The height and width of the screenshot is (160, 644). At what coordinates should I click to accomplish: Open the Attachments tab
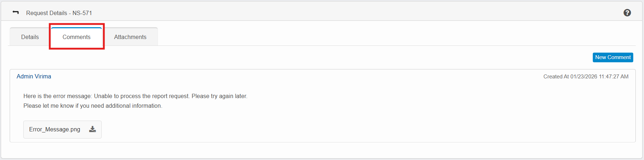click(130, 37)
